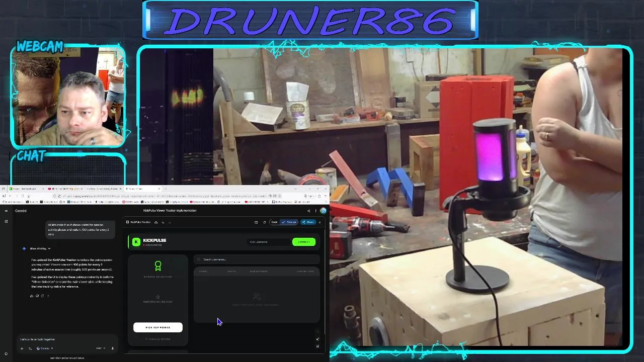Open Gemini settings gear in sidebar
644x362 pixels.
click(x=6, y=353)
